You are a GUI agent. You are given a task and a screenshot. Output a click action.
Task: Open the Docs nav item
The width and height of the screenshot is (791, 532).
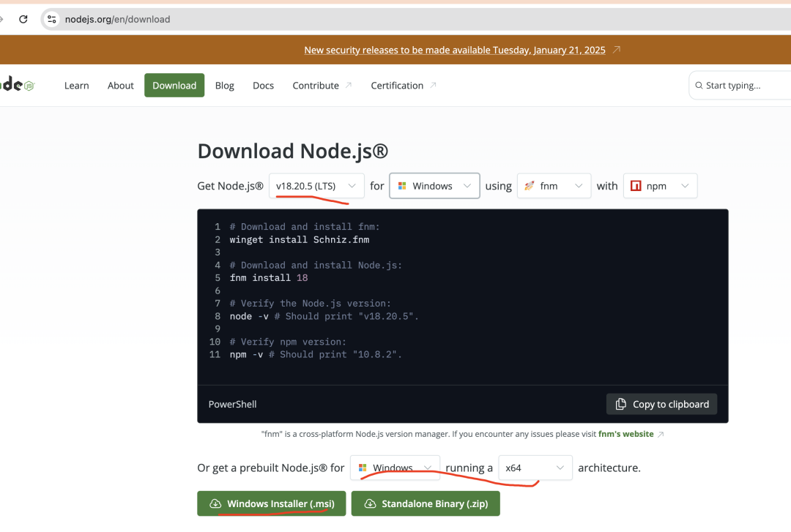(264, 85)
